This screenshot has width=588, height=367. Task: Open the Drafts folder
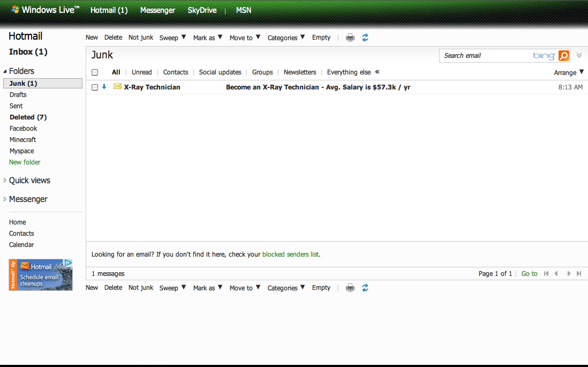tap(18, 95)
